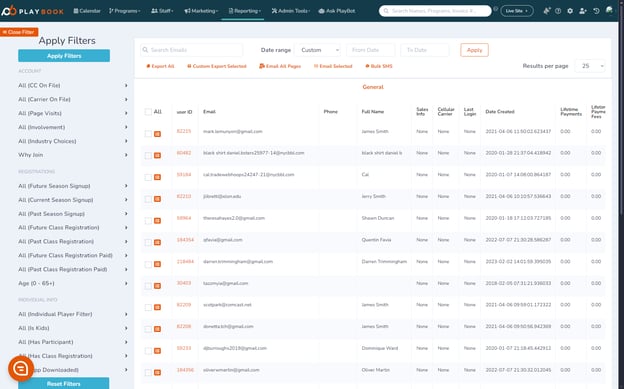Click orange card icon for Darren Trimmingham row
This screenshot has height=389, width=624.
coord(157,264)
